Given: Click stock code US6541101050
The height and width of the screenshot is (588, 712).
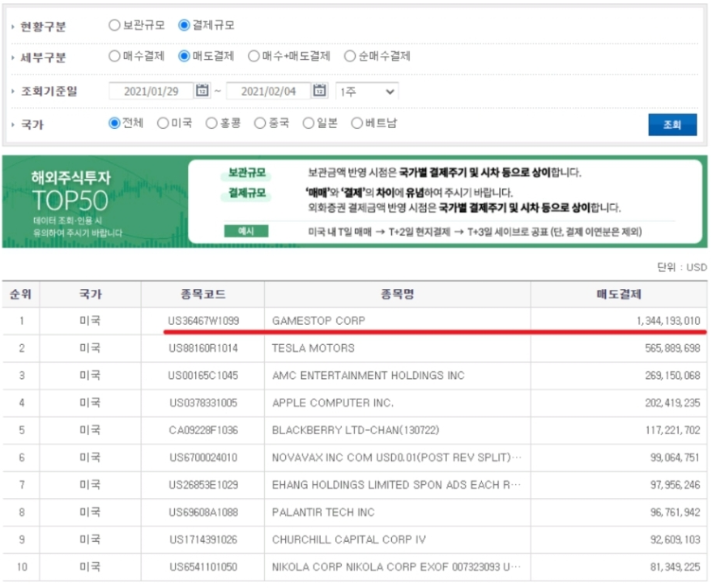Looking at the screenshot, I should point(203,567).
